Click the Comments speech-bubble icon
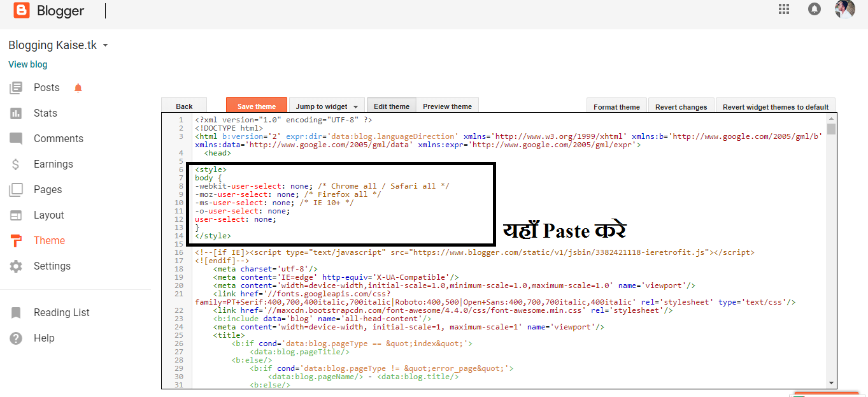Image resolution: width=868 pixels, height=397 pixels. click(x=16, y=139)
